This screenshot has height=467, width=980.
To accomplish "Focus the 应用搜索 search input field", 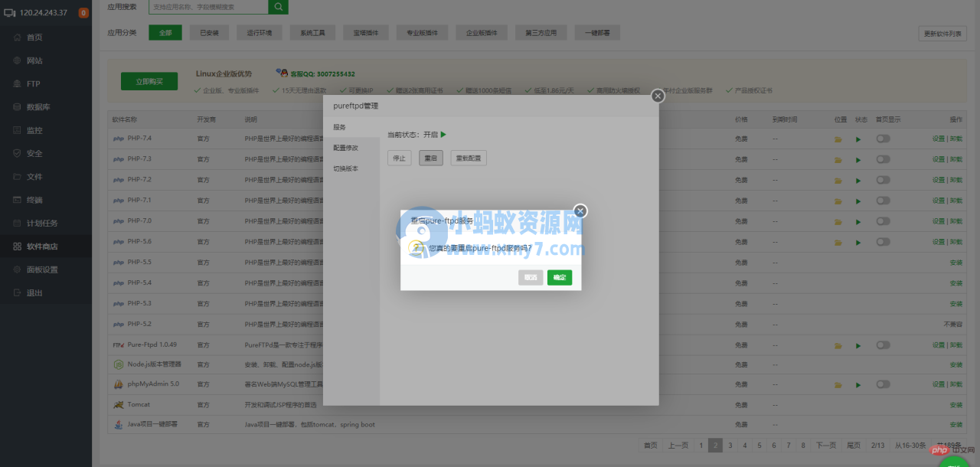I will [x=208, y=7].
